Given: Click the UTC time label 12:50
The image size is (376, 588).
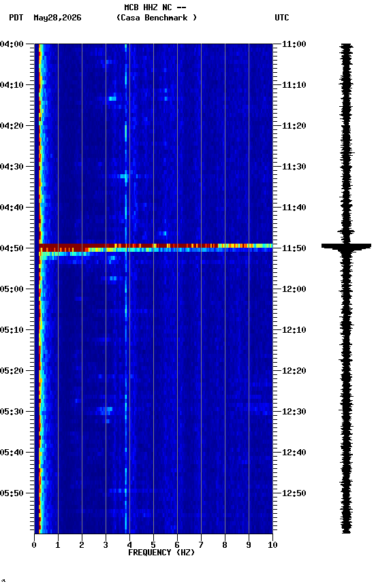Looking at the screenshot, I should [294, 493].
